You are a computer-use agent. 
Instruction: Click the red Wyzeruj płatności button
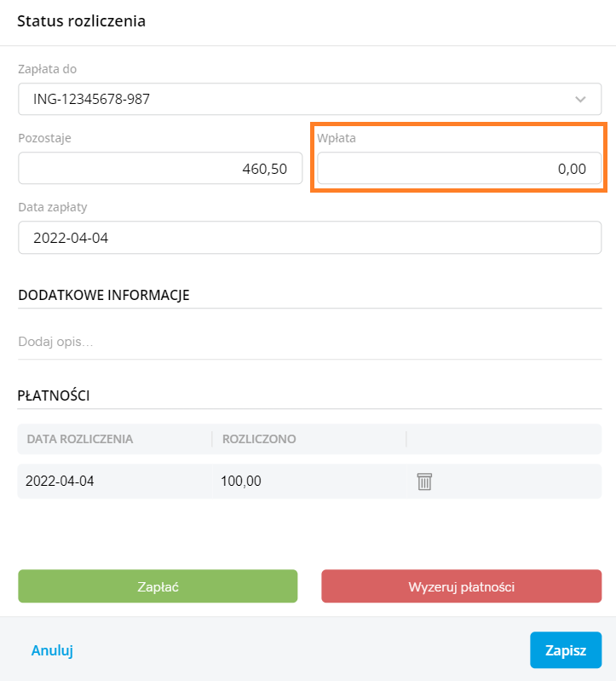click(462, 586)
